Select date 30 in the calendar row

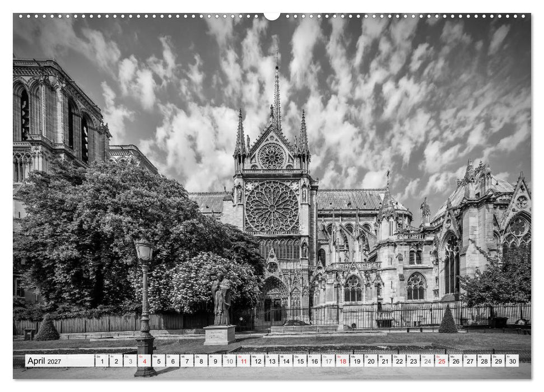(513, 361)
